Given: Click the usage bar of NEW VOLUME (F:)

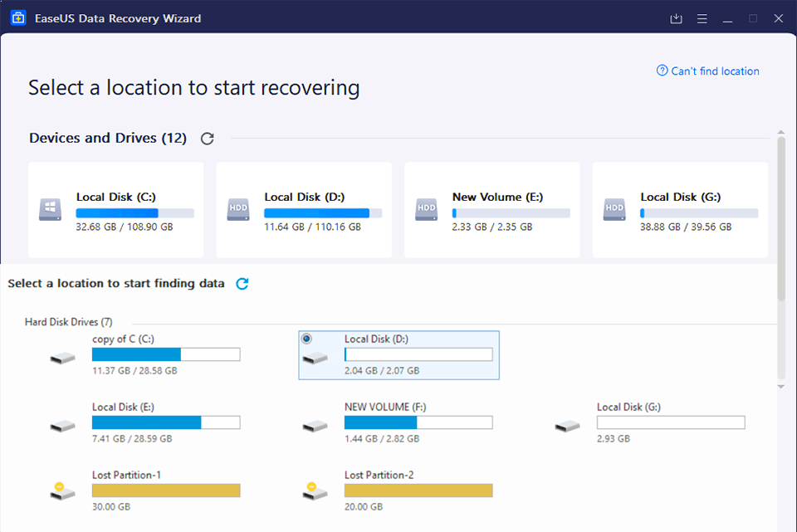Looking at the screenshot, I should coord(418,422).
